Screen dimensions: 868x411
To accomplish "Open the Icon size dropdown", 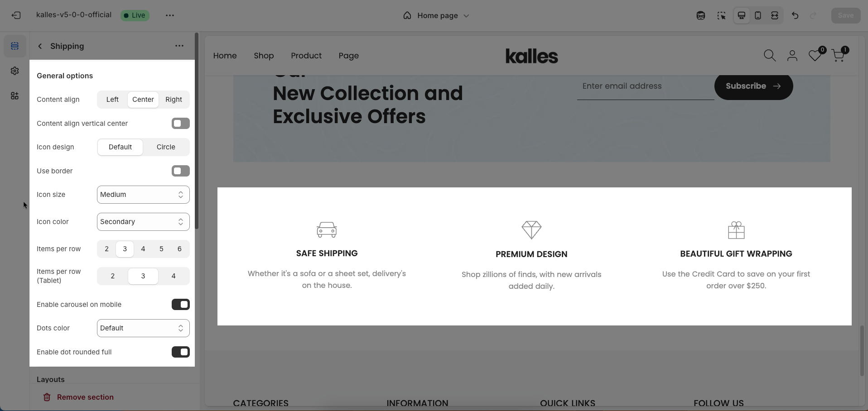I will (x=143, y=195).
